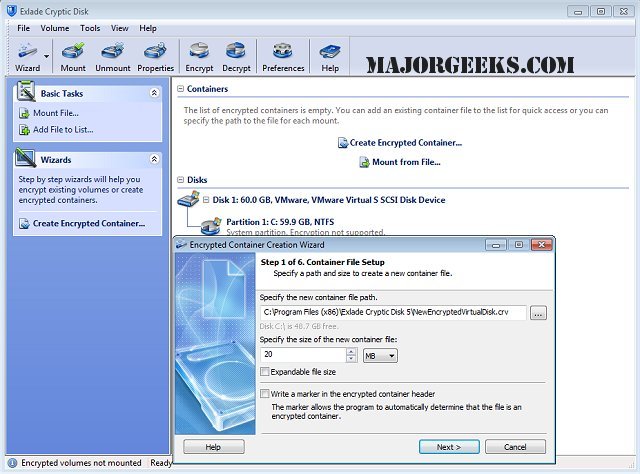Open the Tools menu
Screen dimensions: 640x474
coord(90,28)
